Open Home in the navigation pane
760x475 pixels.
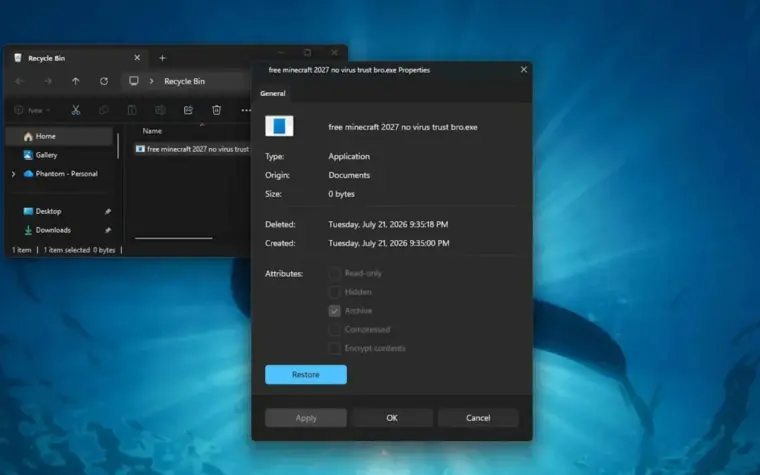coord(60,137)
